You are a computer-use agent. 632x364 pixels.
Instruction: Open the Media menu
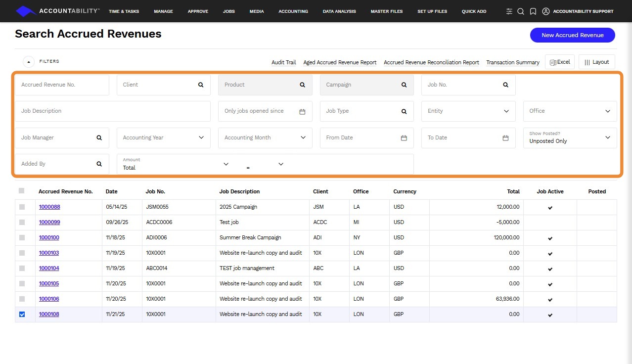point(257,11)
